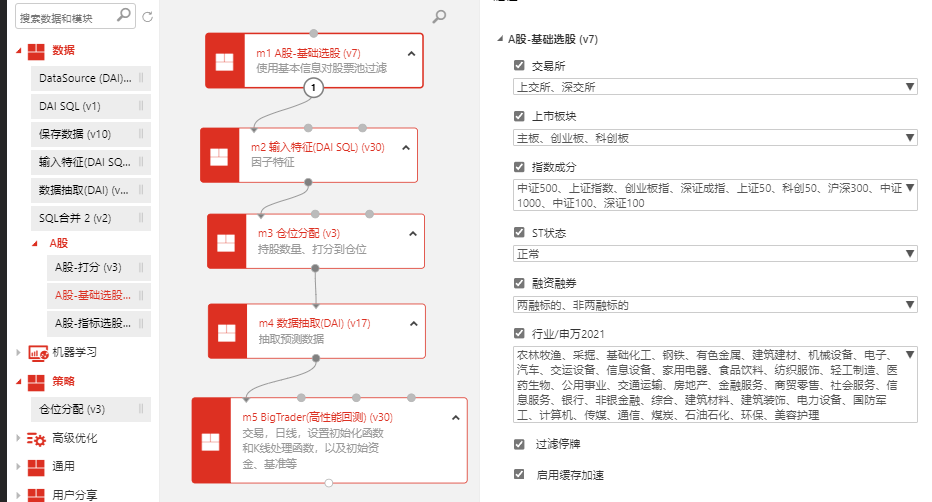Click the m4 数据抽取(DAI) (v17) node title
The height and width of the screenshot is (502, 932).
point(314,323)
